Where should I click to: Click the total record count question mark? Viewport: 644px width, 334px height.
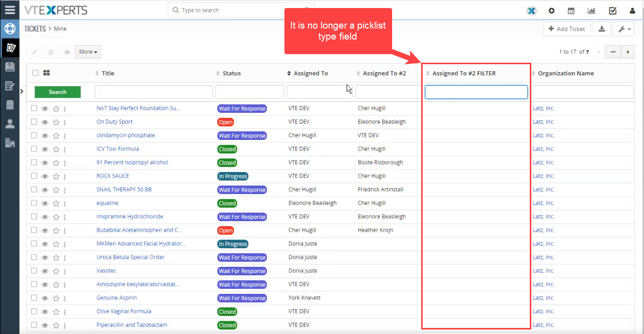click(587, 52)
